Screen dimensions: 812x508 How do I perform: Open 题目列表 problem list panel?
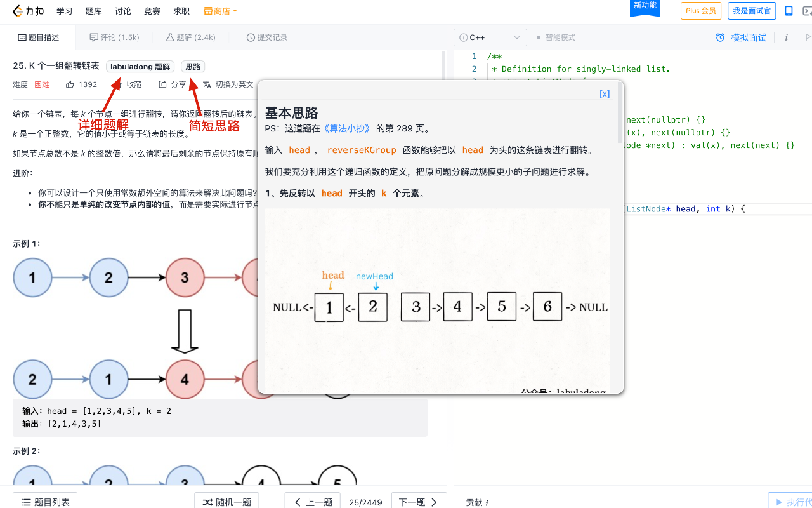tap(44, 501)
